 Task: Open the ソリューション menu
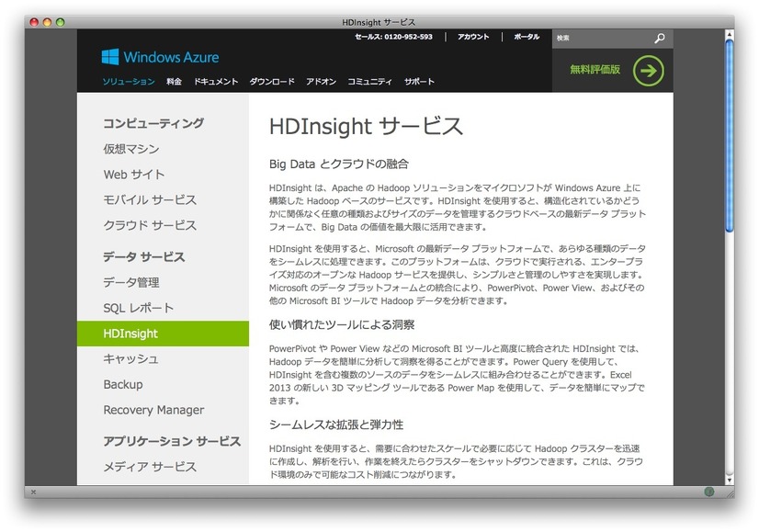(129, 82)
